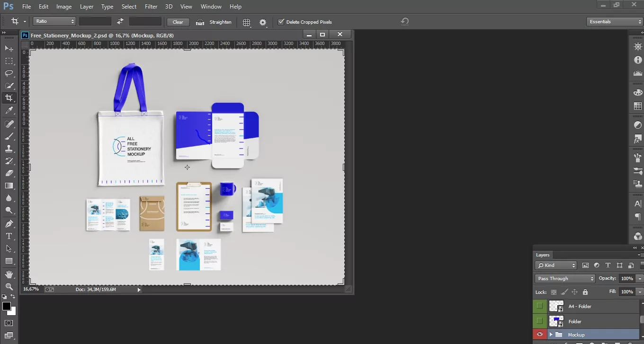Select the Lasso tool
This screenshot has width=644, height=344.
(x=9, y=73)
